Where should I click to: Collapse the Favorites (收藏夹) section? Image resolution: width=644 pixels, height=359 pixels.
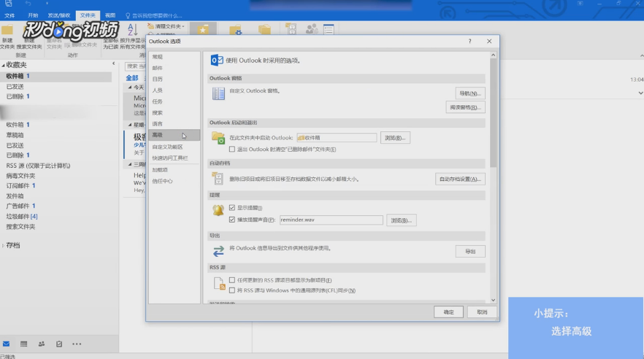click(x=3, y=65)
